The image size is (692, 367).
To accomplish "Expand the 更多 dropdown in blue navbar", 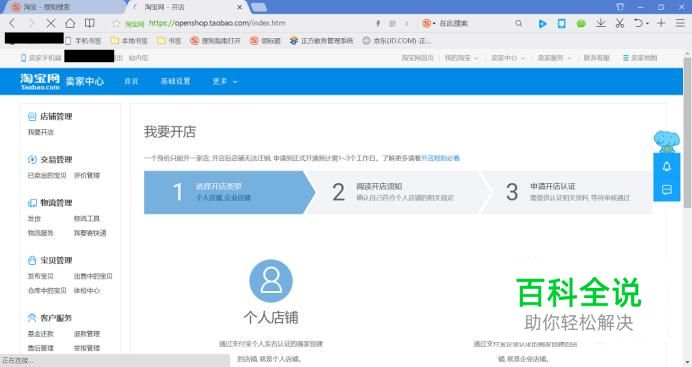I will [x=225, y=82].
